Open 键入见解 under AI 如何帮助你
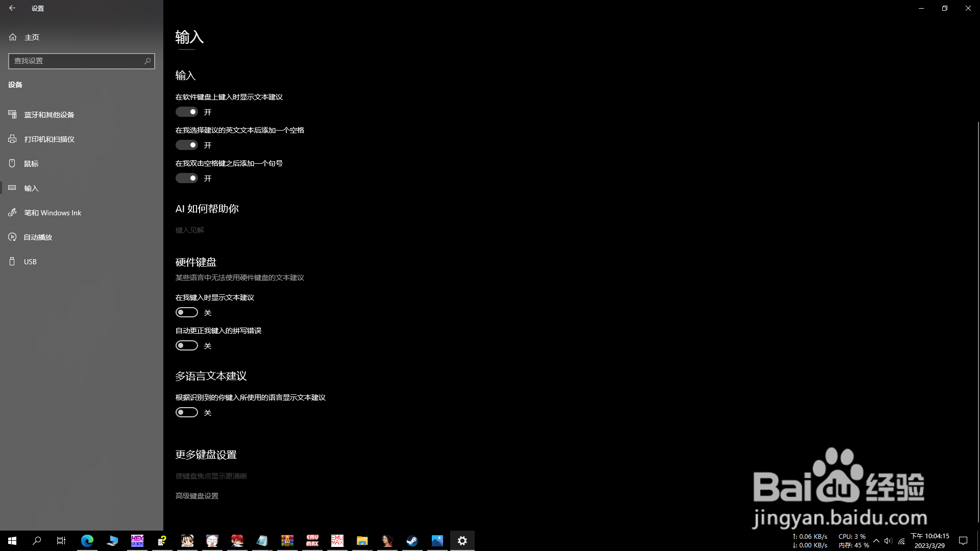The height and width of the screenshot is (551, 980). 189,230
